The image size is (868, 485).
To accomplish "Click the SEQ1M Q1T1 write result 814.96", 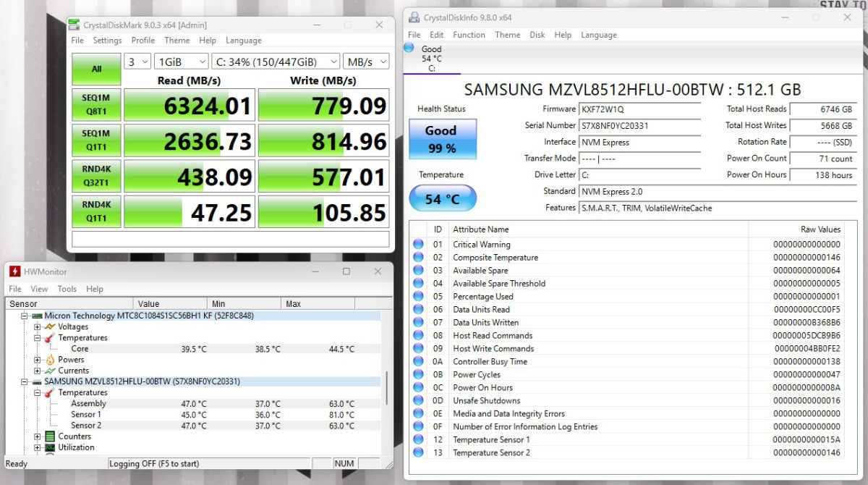I will [323, 140].
